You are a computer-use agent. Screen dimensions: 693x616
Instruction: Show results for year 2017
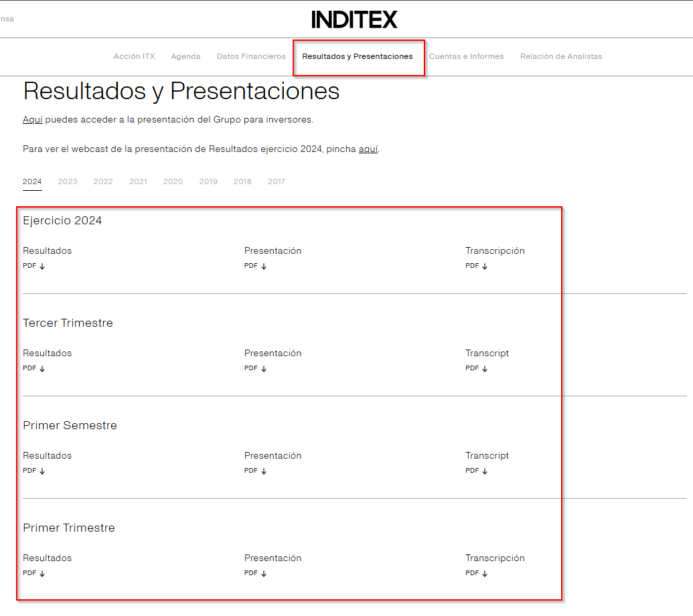276,181
